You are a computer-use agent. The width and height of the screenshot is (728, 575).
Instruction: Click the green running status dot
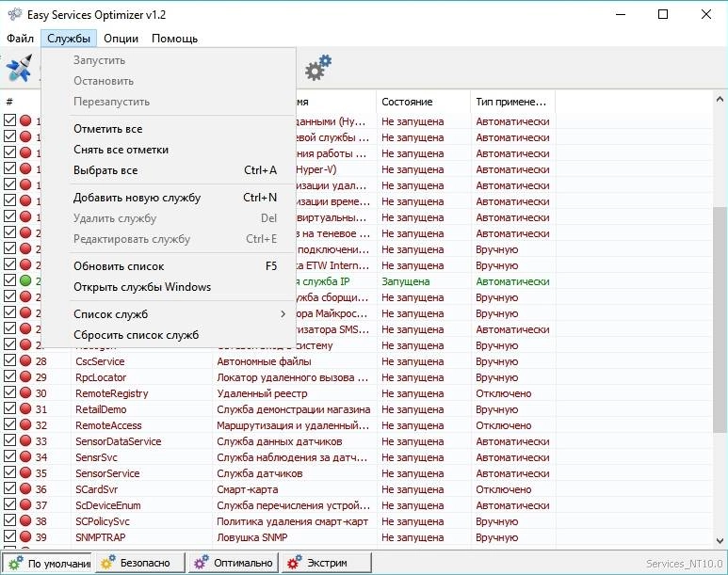(x=25, y=280)
